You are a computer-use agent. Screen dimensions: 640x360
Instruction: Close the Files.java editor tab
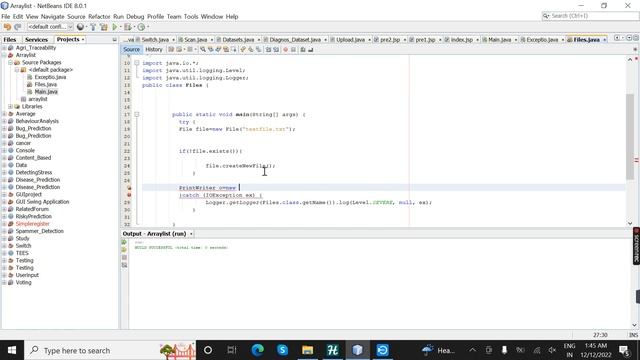[604, 40]
